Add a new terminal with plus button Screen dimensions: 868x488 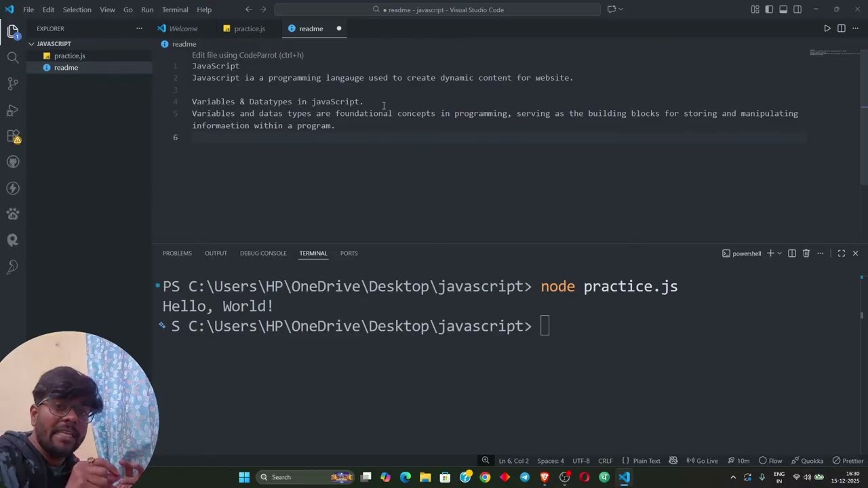(x=770, y=253)
